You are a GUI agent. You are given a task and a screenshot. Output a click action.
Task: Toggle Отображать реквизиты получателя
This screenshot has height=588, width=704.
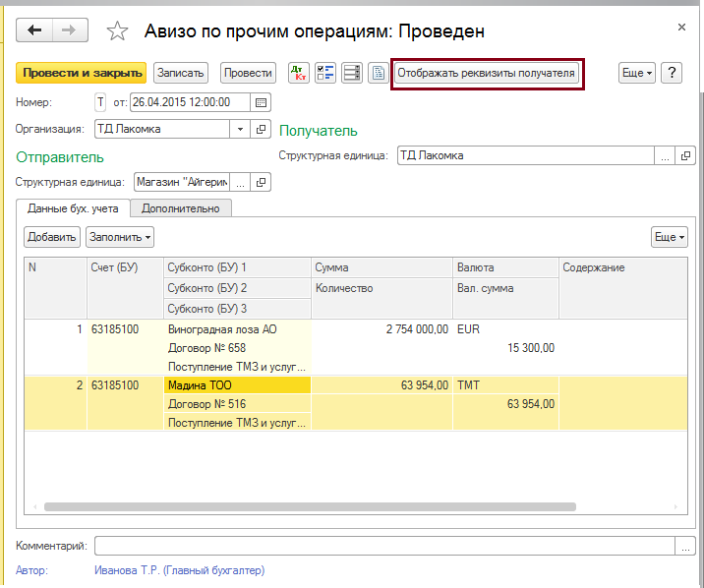(486, 73)
